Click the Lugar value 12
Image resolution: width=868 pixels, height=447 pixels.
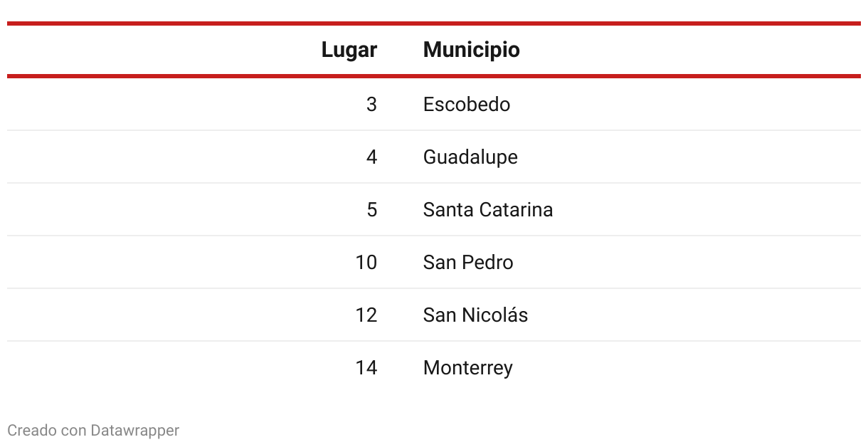pyautogui.click(x=366, y=315)
